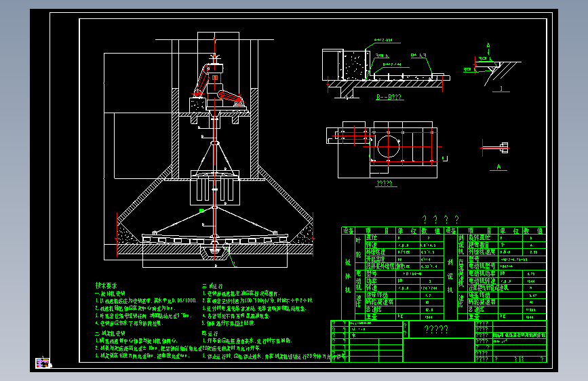Select the plan view label beneath layout drawing

point(385,183)
